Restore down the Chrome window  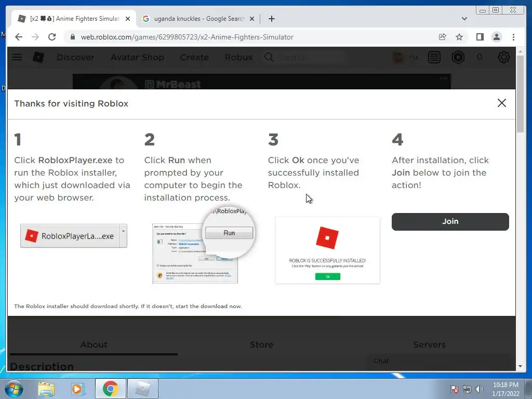point(496,10)
